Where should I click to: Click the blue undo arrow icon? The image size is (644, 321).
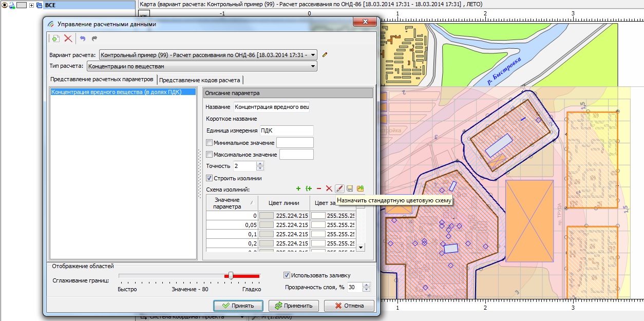tap(83, 39)
